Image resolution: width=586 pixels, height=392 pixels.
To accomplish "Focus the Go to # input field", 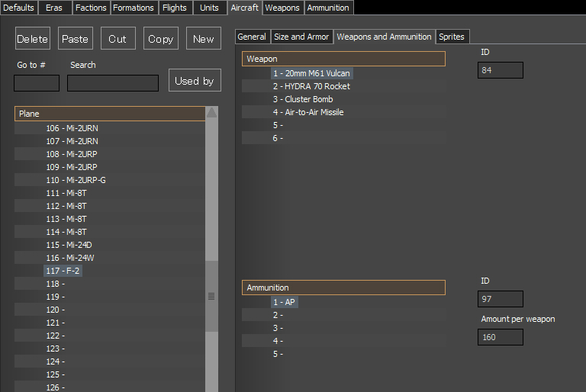I will [x=37, y=83].
